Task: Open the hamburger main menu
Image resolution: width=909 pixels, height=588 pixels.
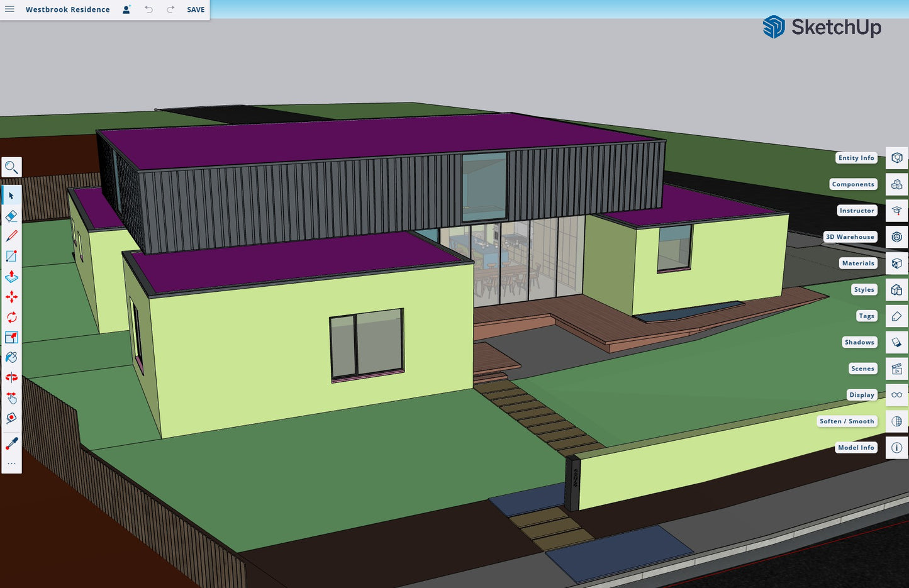Action: (x=9, y=9)
